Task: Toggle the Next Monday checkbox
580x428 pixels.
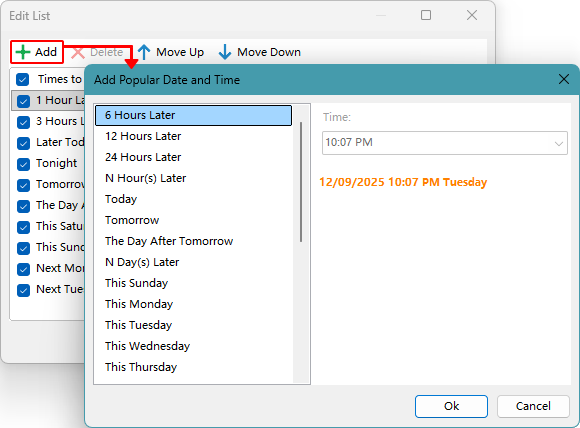Action: pos(23,269)
